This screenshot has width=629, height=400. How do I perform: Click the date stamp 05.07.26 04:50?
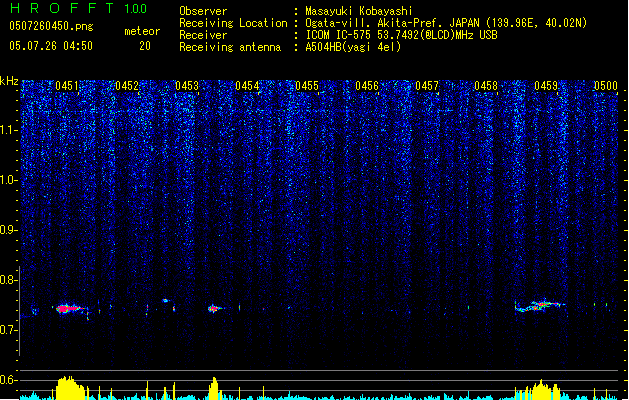(51, 46)
